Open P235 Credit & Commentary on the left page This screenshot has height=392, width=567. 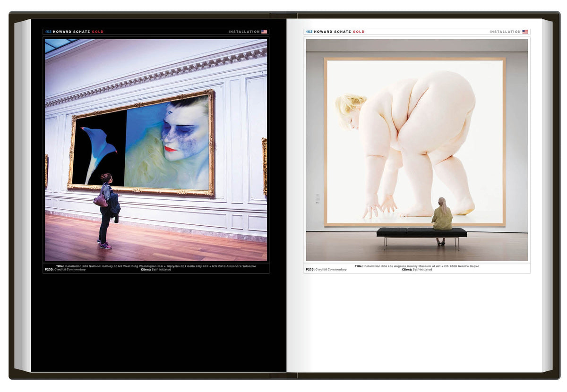coord(65,270)
